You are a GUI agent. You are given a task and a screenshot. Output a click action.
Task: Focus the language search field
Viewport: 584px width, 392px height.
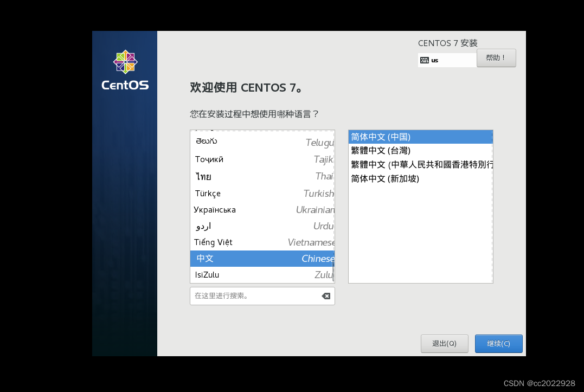click(x=262, y=296)
